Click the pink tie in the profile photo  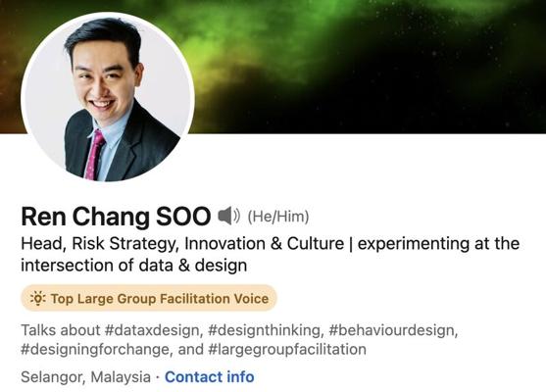[x=94, y=155]
